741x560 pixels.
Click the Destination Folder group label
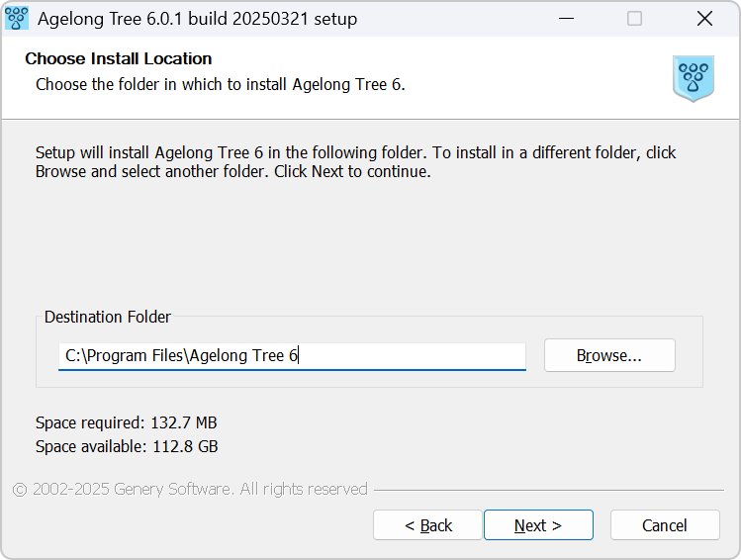(x=108, y=317)
